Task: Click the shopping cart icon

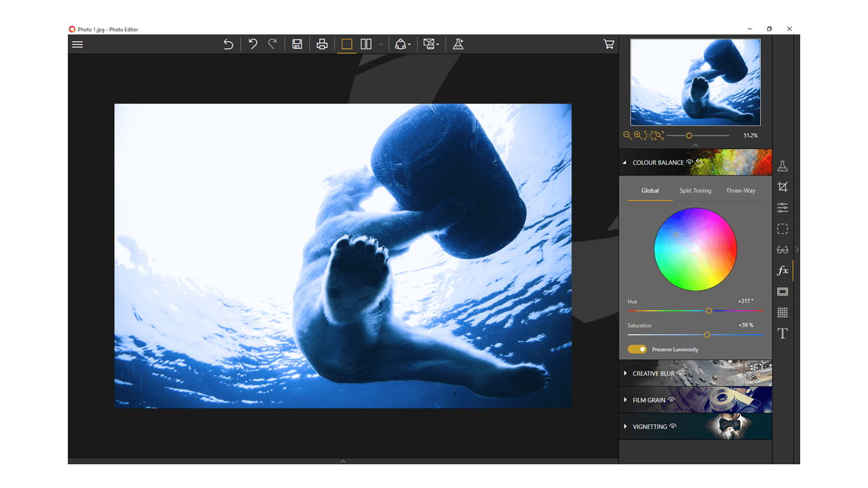Action: [x=608, y=43]
